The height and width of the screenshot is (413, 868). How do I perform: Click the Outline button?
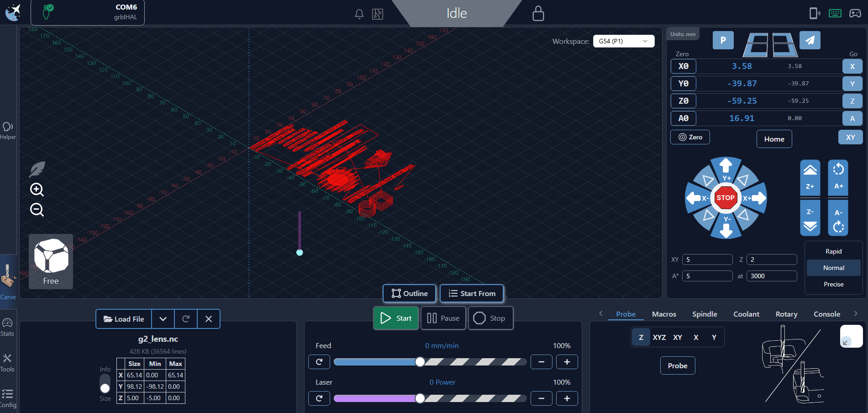410,293
